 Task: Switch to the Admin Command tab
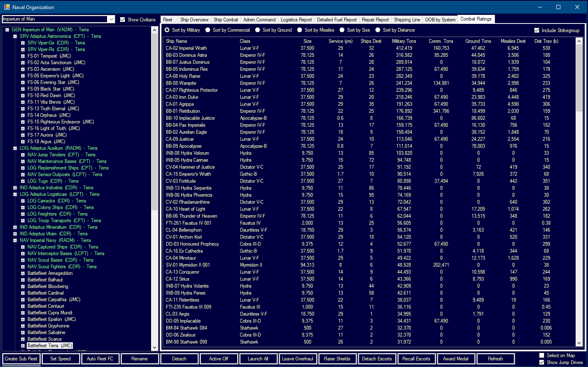(x=259, y=20)
